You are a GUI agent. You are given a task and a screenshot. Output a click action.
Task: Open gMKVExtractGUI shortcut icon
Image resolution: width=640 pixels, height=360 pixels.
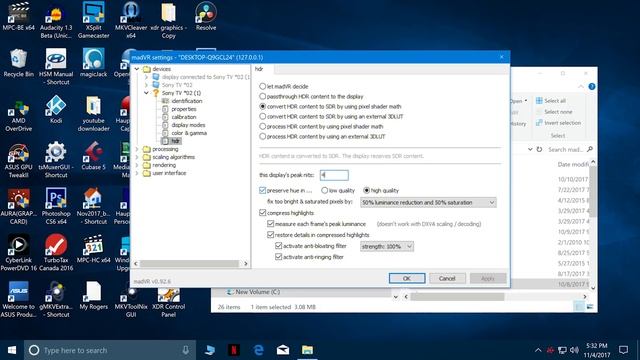pos(56,300)
